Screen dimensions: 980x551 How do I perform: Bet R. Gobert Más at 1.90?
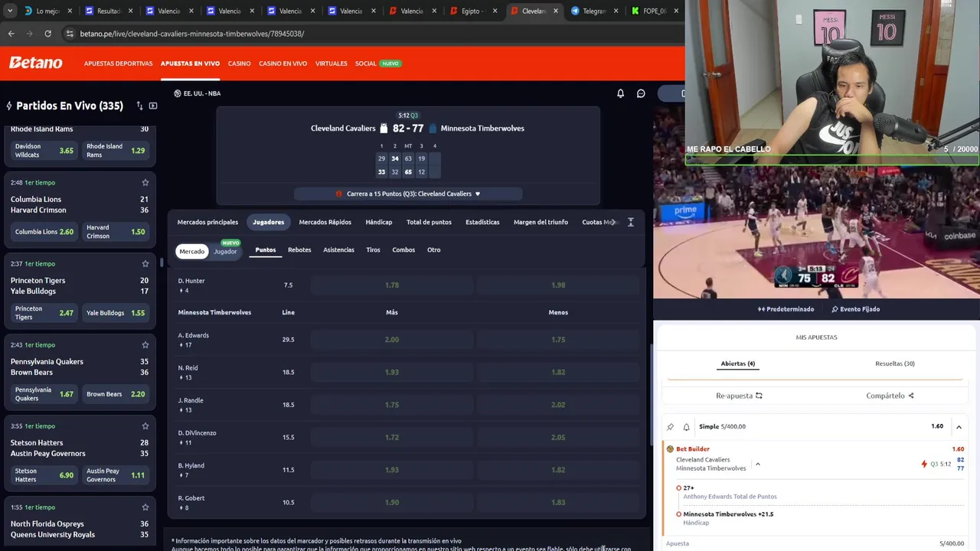click(392, 502)
